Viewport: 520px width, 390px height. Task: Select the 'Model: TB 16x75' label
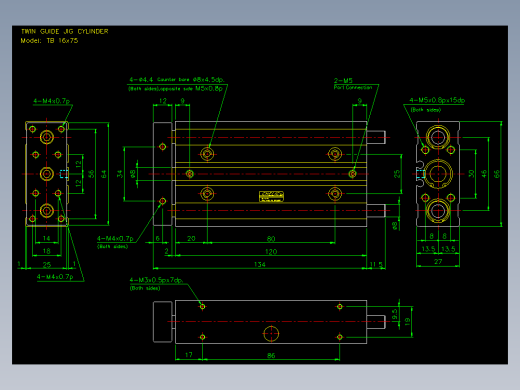coord(49,41)
